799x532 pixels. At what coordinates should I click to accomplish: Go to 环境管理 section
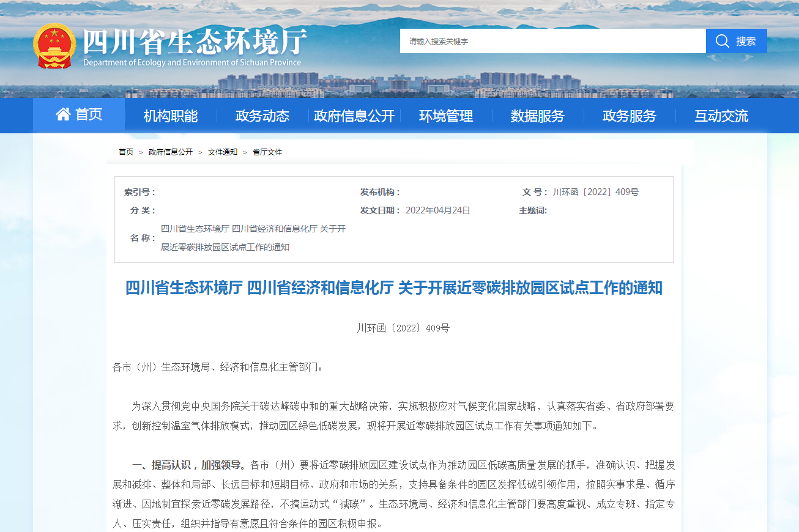(x=446, y=116)
